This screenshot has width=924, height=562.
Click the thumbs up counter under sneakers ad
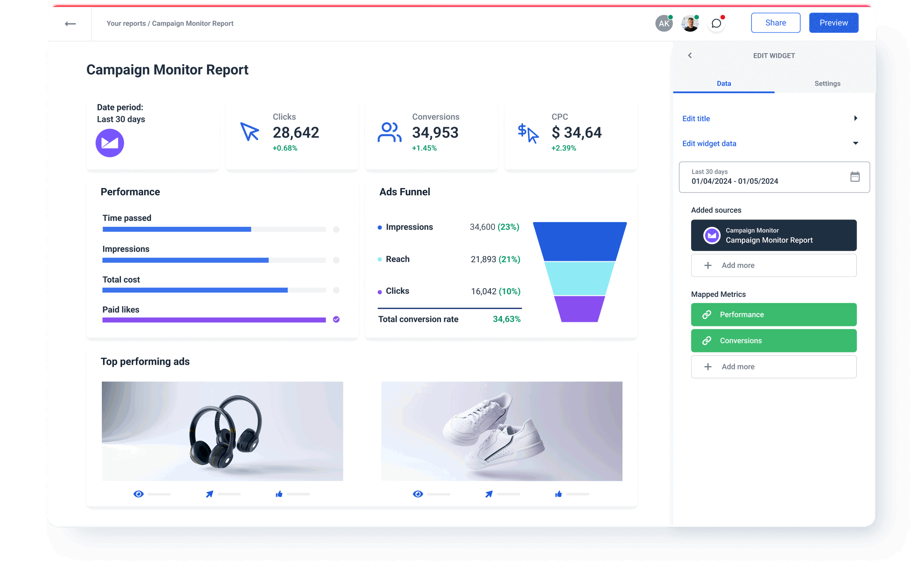pos(557,494)
